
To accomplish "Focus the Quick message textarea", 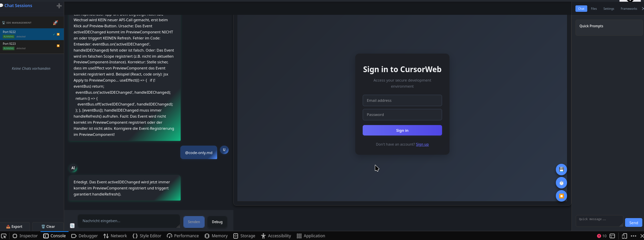I will click(599, 221).
